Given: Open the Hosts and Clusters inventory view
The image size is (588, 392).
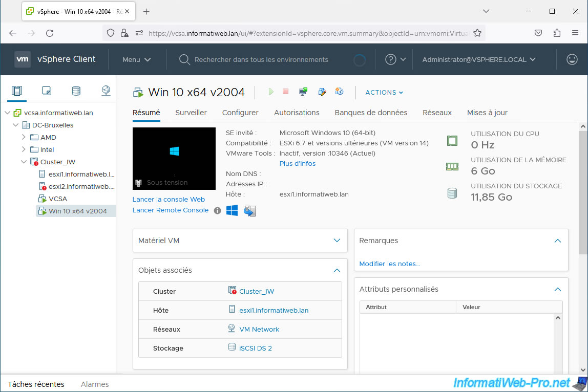Looking at the screenshot, I should 17,91.
